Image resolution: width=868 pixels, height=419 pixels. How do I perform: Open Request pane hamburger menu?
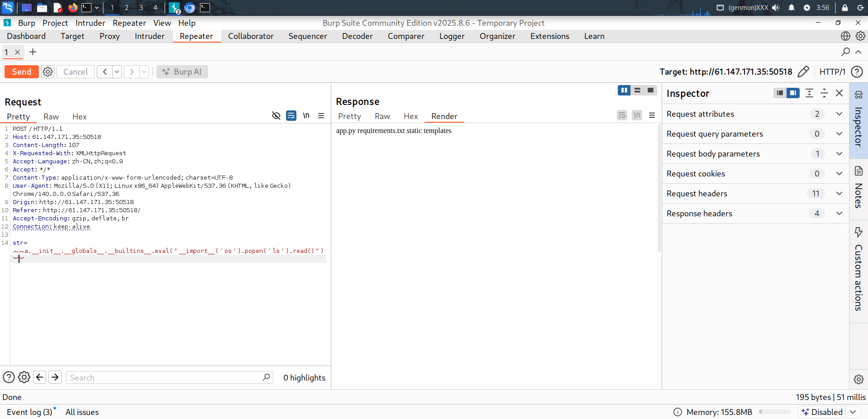(x=321, y=115)
